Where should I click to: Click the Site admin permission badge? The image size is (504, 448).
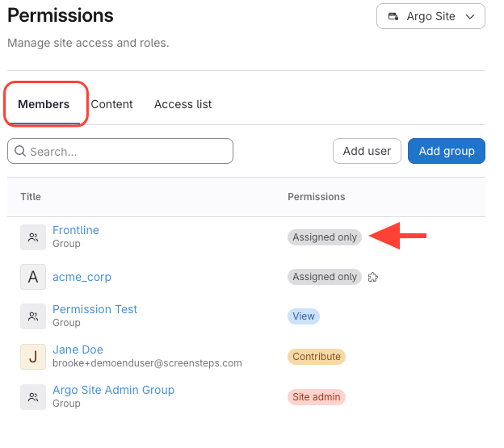pyautogui.click(x=317, y=397)
